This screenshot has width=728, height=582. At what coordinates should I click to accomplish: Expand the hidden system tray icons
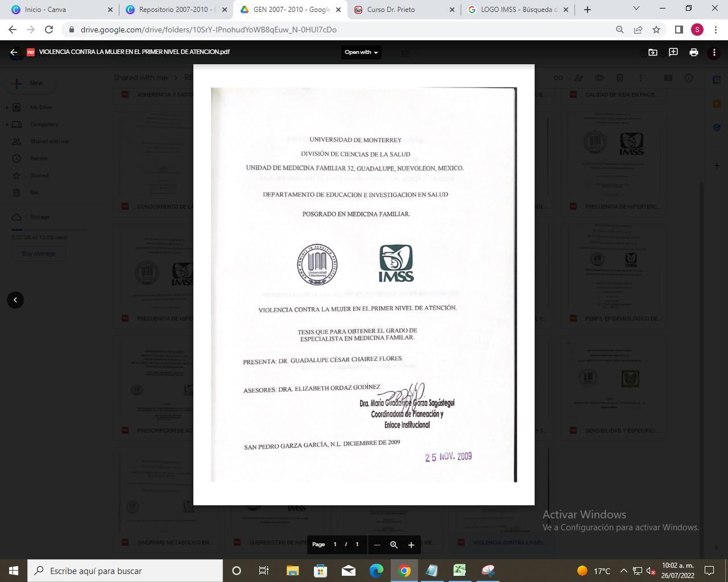coord(623,571)
